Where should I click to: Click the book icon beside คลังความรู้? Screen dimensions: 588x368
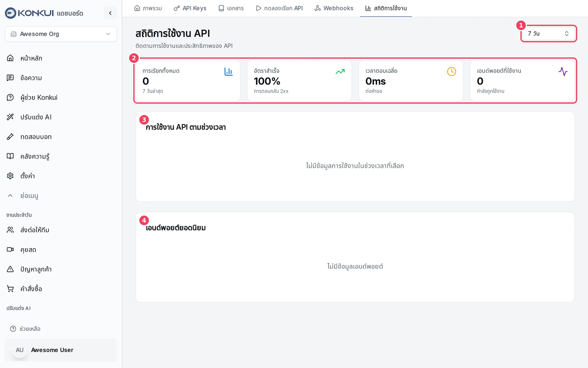pyautogui.click(x=10, y=156)
